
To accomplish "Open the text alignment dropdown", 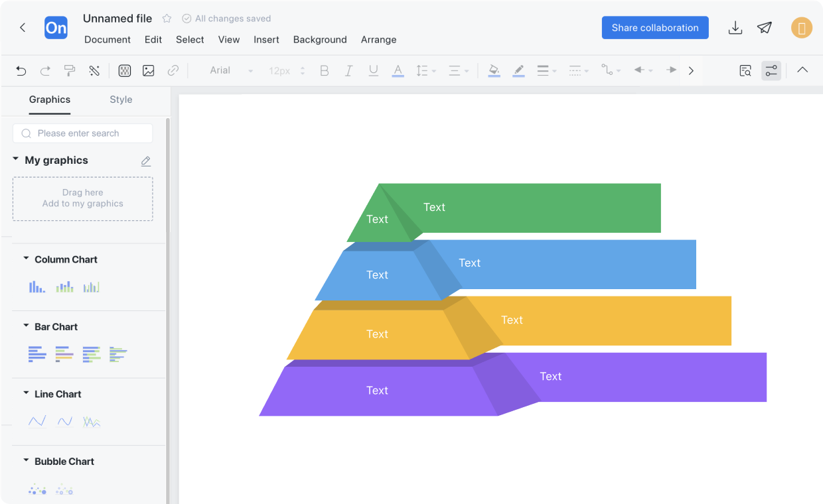I will pyautogui.click(x=458, y=70).
